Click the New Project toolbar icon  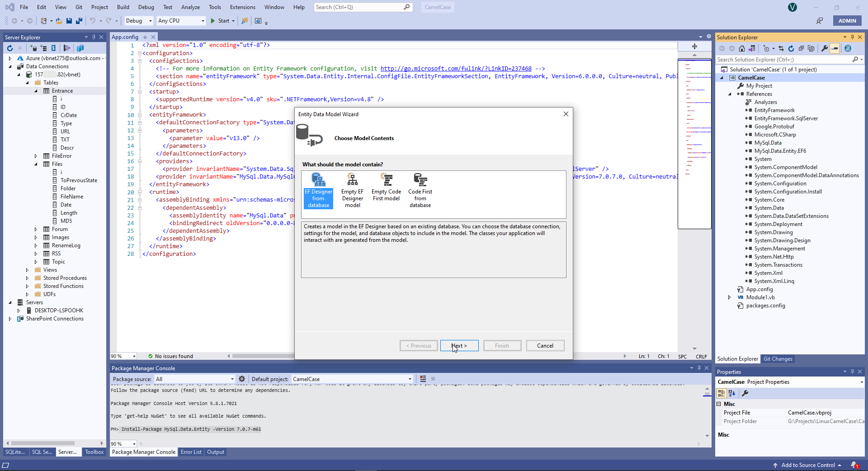(x=44, y=21)
